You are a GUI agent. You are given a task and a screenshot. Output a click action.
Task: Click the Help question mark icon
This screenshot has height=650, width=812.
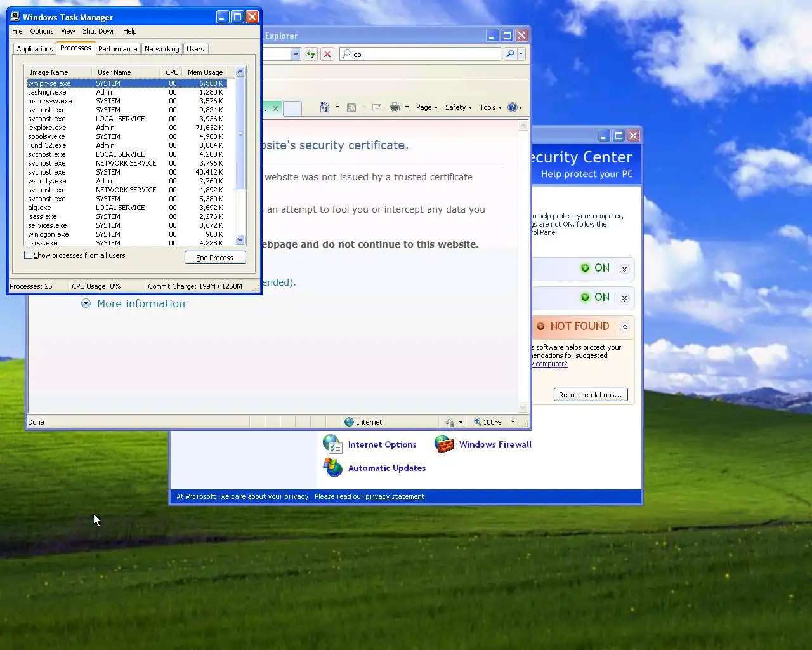tap(513, 107)
